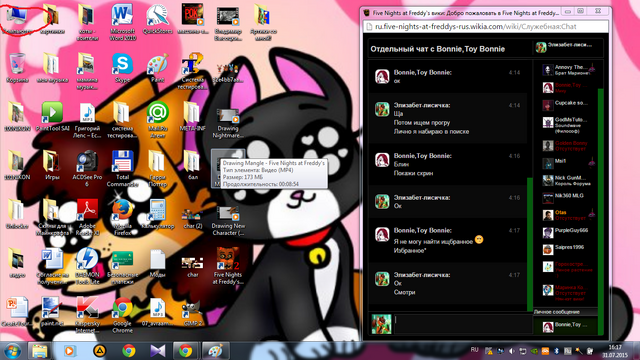This screenshot has width=640, height=360.
Task: Click Bonnie,Toy Bonnie avatar at 4:14
Action: (x=382, y=76)
